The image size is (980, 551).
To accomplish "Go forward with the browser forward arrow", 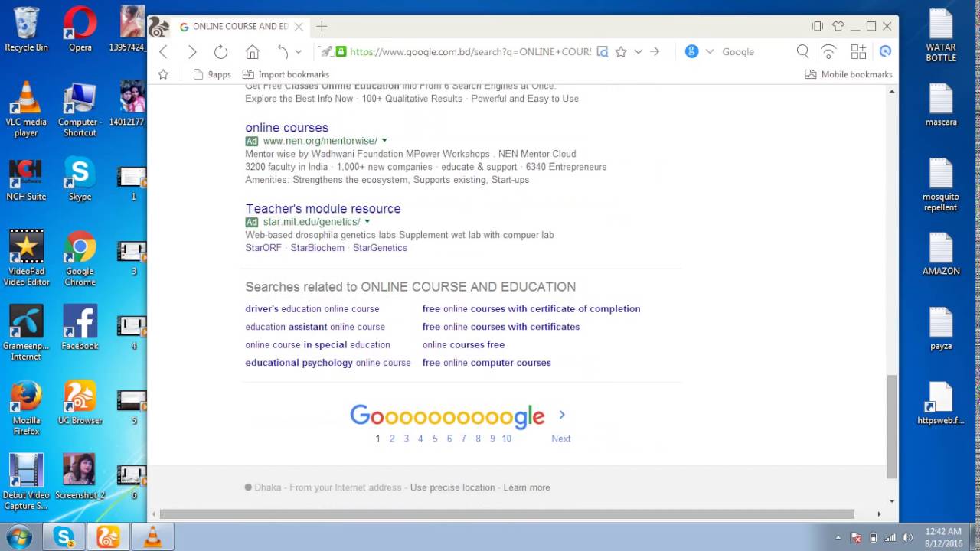I will pos(192,51).
